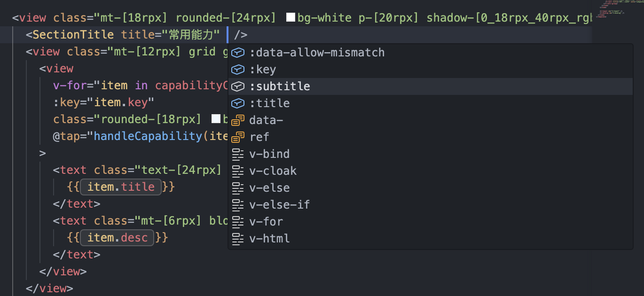644x296 pixels.
Task: Click the keyword icon beside v-bind
Action: pos(238,154)
